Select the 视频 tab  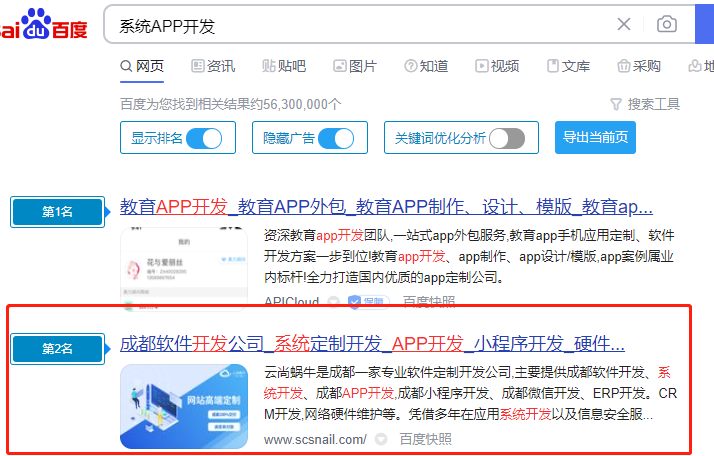pyautogui.click(x=497, y=66)
